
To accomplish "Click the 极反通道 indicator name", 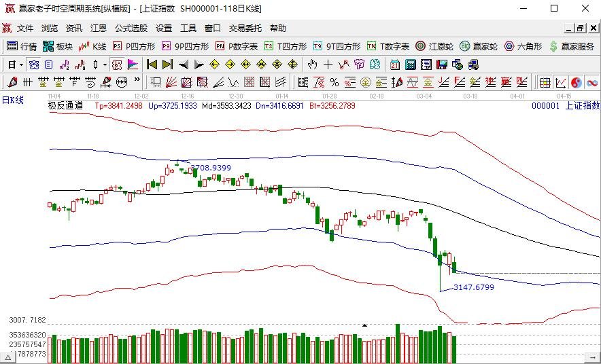I will pyautogui.click(x=65, y=106).
